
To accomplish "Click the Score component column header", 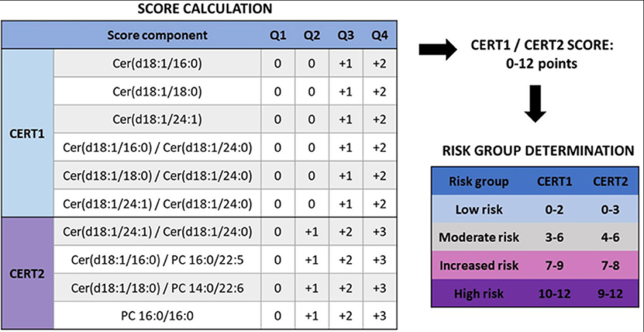I will [157, 35].
